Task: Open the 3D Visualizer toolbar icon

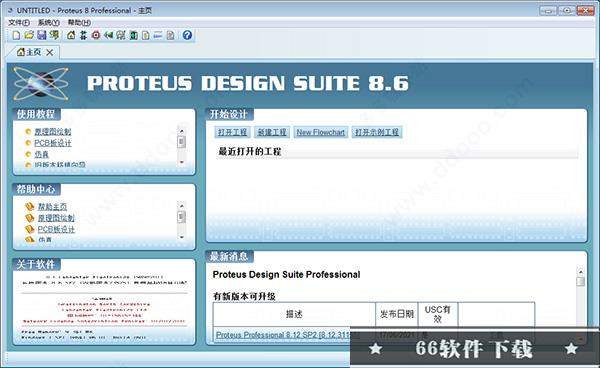Action: click(109, 35)
